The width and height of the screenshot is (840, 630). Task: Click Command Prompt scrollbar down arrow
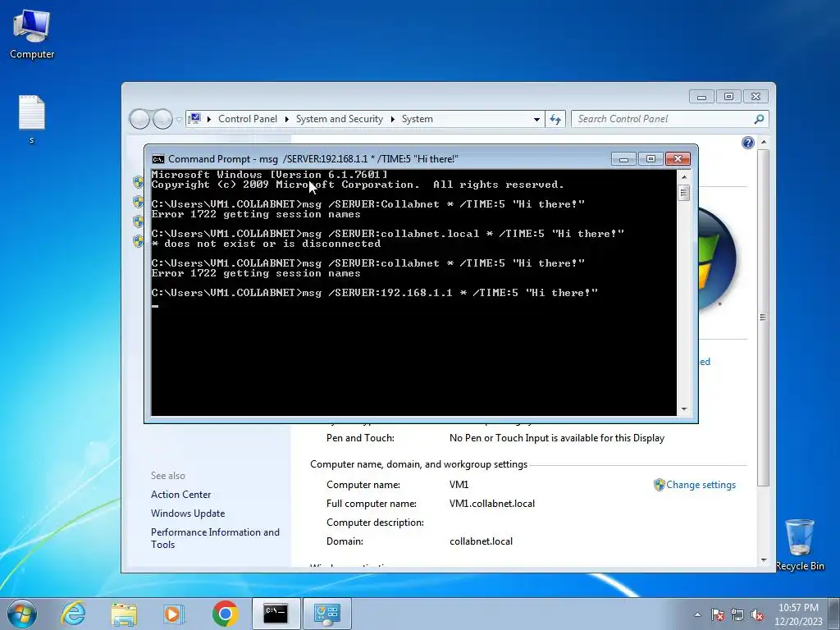point(683,409)
